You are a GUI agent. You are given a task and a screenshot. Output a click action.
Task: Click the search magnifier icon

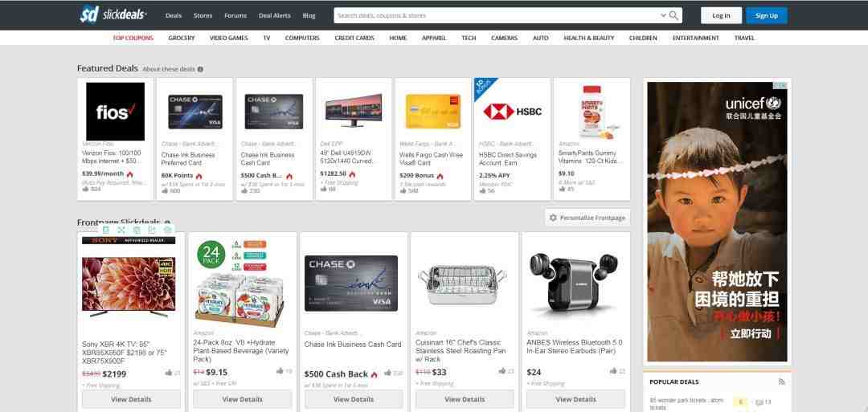674,15
